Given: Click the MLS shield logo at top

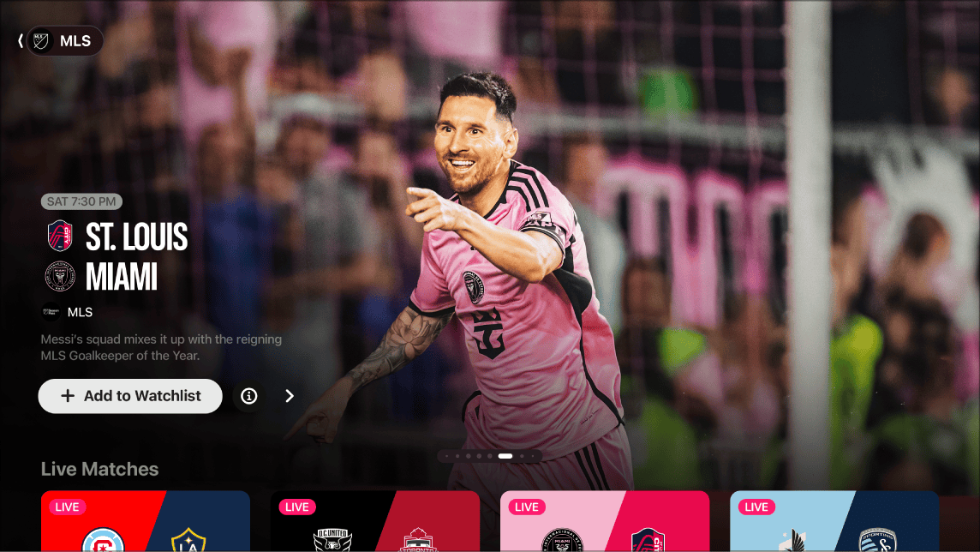Looking at the screenshot, I should tap(41, 41).
